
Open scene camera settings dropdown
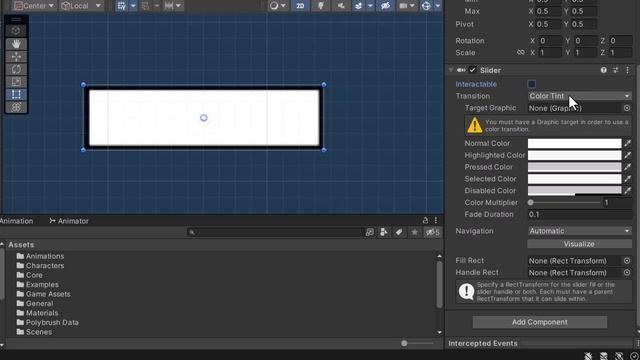pos(407,6)
